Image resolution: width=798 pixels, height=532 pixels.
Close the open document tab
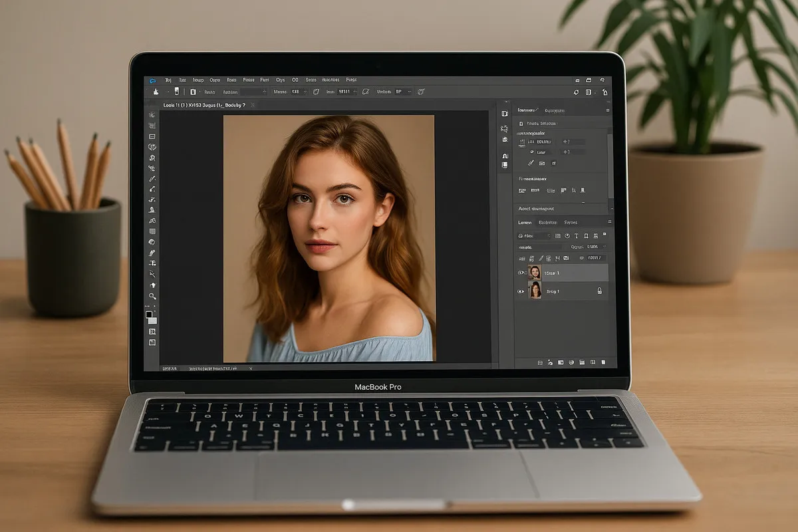click(x=253, y=105)
